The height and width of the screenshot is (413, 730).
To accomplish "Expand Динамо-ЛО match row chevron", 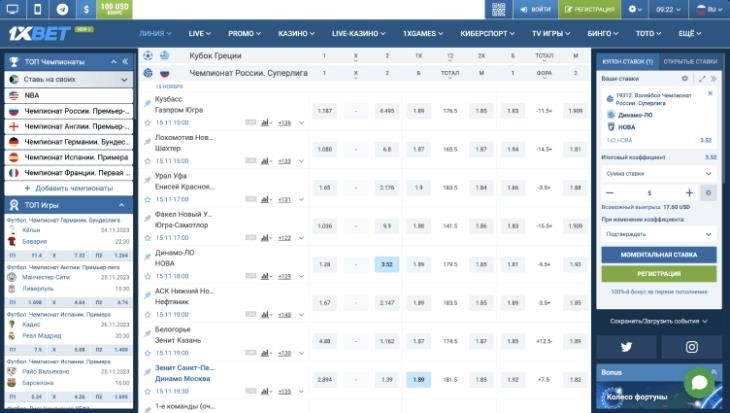I will tap(301, 277).
